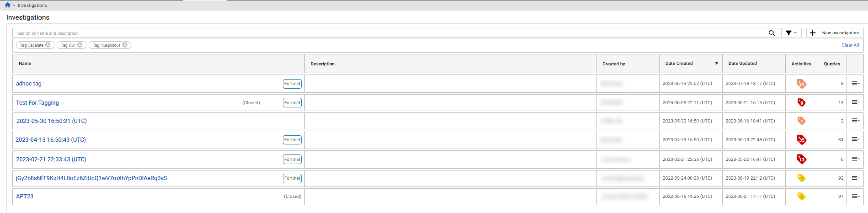
Task: Sort by Date Created column arrow
Action: (x=716, y=64)
